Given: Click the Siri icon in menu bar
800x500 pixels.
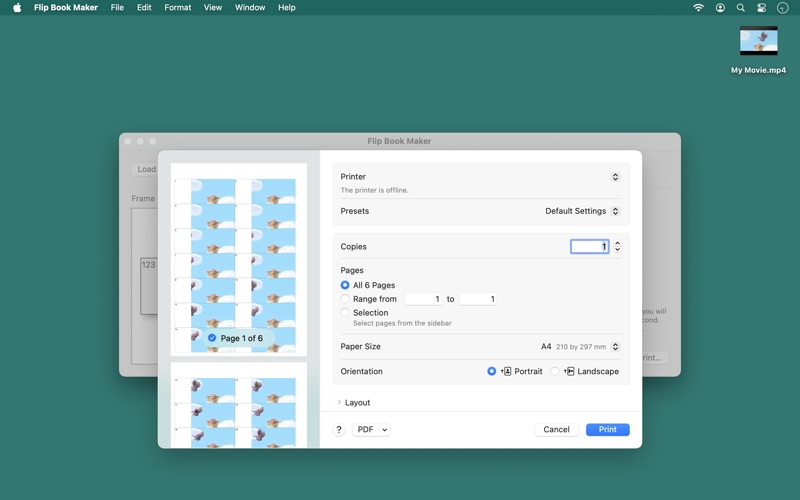Looking at the screenshot, I should click(x=782, y=8).
